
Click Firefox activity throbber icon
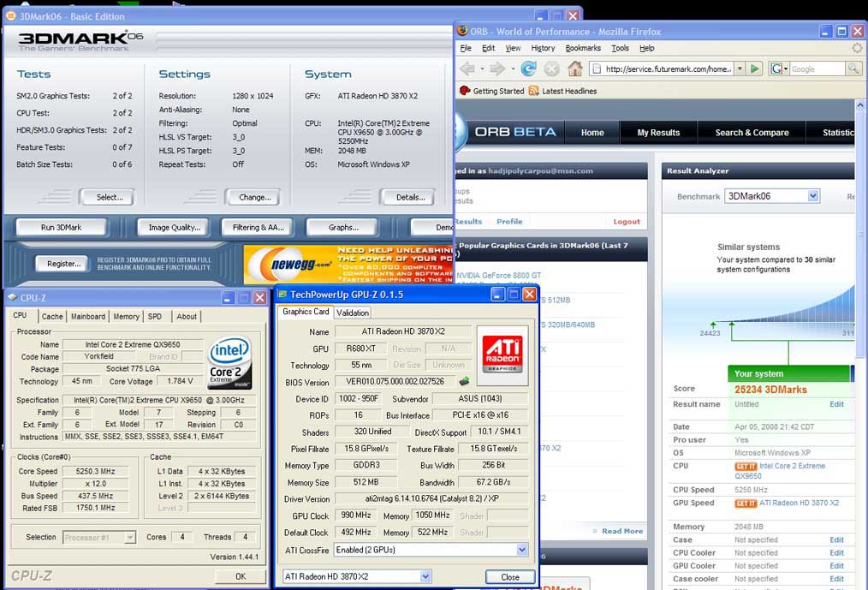click(857, 48)
